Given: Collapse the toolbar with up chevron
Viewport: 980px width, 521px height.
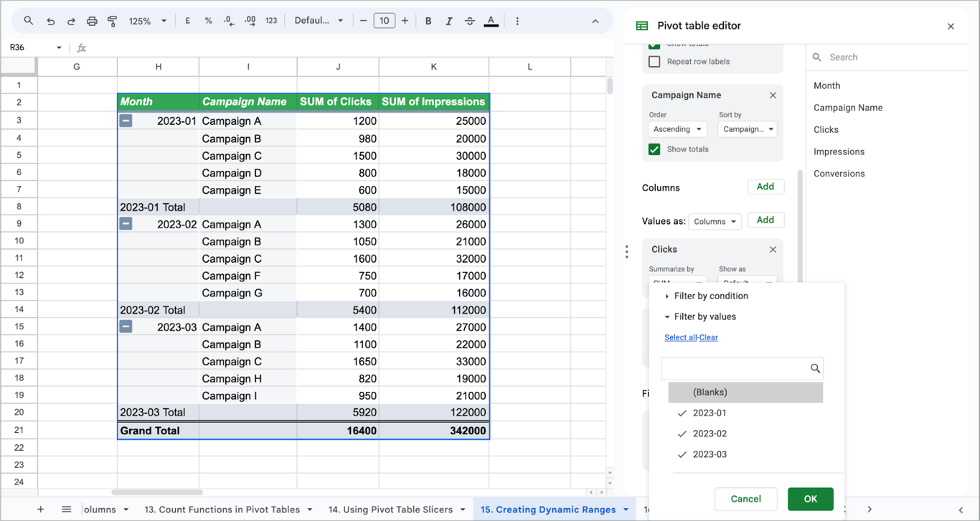Looking at the screenshot, I should pyautogui.click(x=595, y=21).
